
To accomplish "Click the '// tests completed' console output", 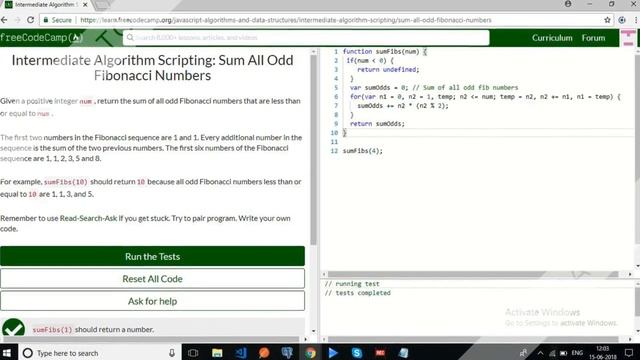I will tap(358, 293).
